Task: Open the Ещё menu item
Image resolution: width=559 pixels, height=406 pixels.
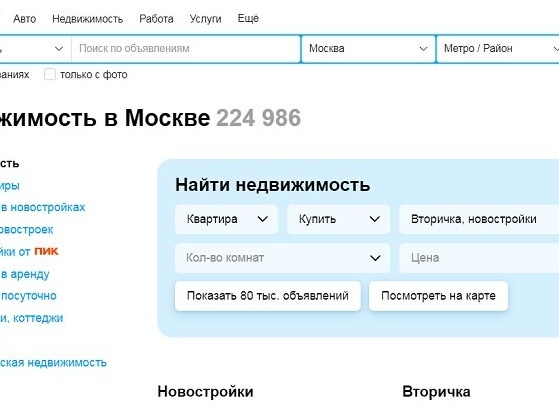Action: 248,18
